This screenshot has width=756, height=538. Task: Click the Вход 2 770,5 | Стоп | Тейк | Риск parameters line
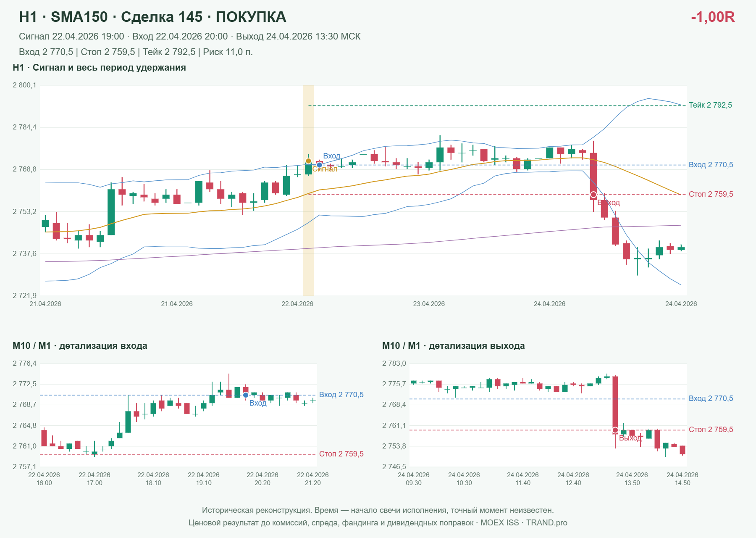(x=136, y=52)
